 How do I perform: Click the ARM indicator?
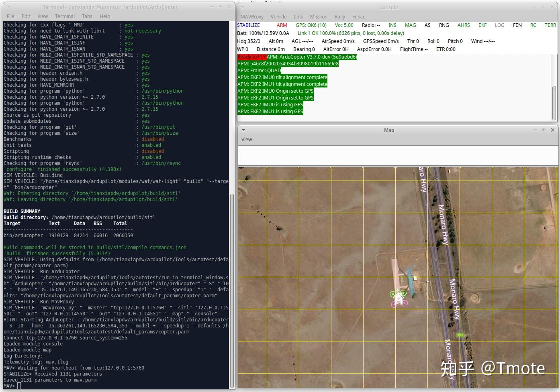click(282, 25)
